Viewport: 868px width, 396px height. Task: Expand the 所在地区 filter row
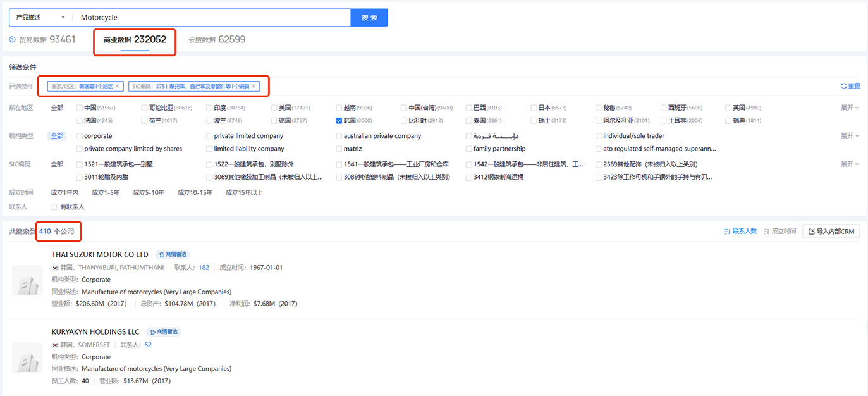tap(850, 108)
